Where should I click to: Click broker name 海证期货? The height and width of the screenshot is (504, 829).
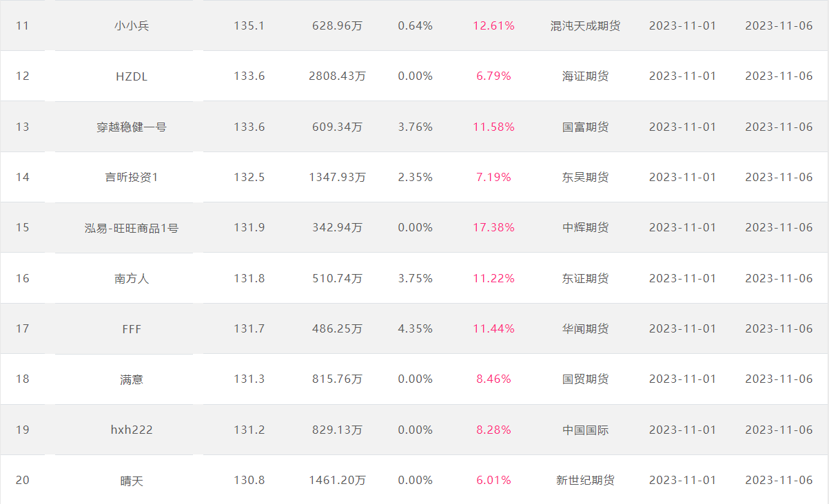(585, 76)
